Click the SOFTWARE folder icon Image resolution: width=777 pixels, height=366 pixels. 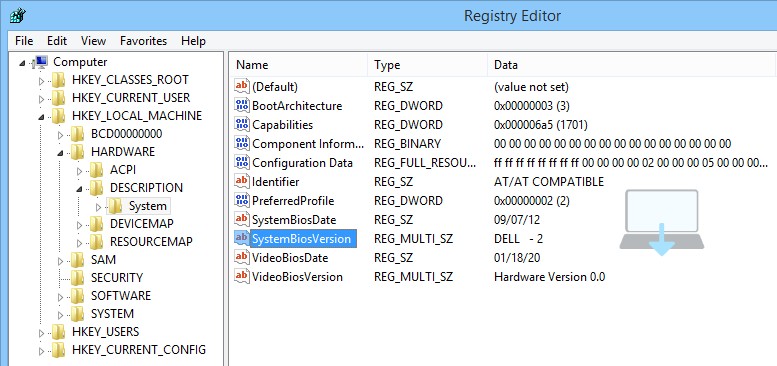(x=77, y=296)
